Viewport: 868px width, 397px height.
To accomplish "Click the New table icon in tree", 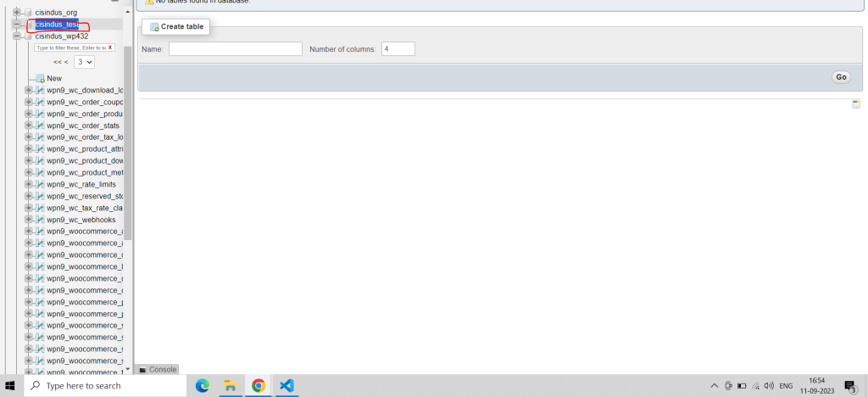I will (x=40, y=78).
